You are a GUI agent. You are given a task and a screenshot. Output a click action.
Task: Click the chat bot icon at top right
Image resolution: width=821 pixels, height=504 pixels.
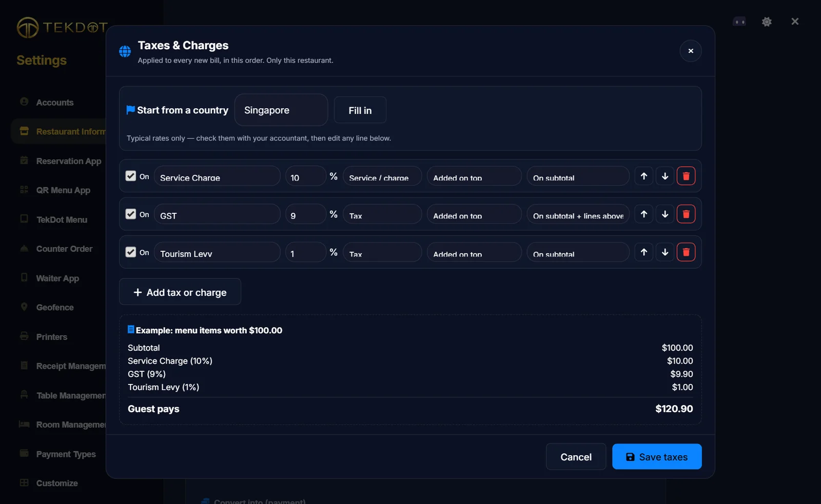click(x=739, y=22)
